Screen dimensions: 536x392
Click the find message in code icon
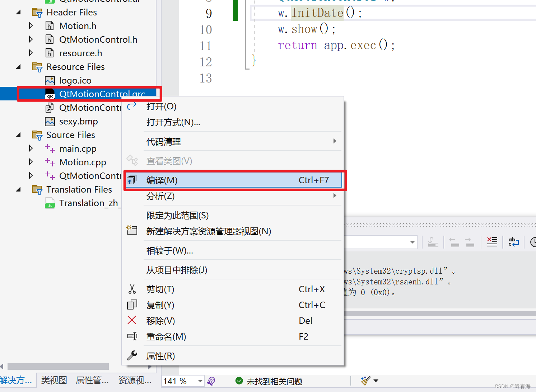[433, 242]
